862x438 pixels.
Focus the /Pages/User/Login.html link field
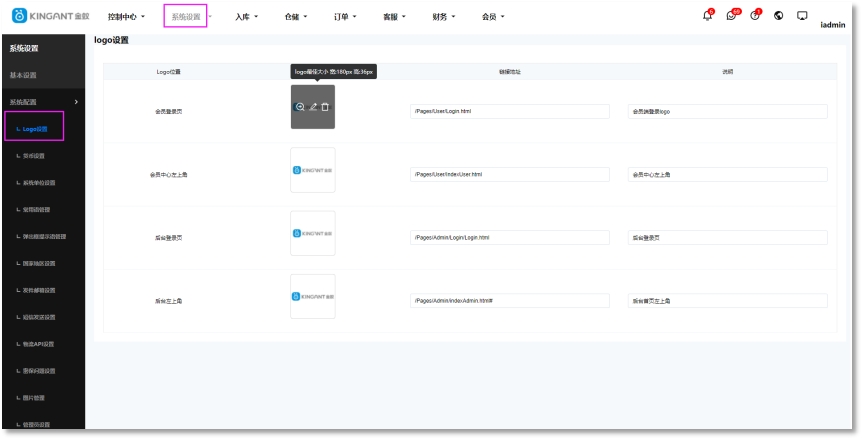(510, 112)
